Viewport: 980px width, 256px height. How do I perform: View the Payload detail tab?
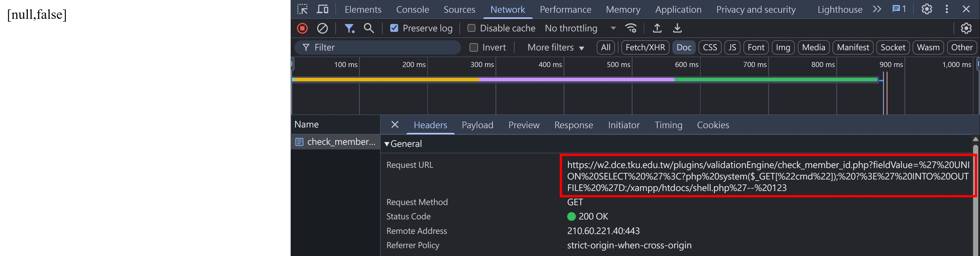pyautogui.click(x=477, y=125)
